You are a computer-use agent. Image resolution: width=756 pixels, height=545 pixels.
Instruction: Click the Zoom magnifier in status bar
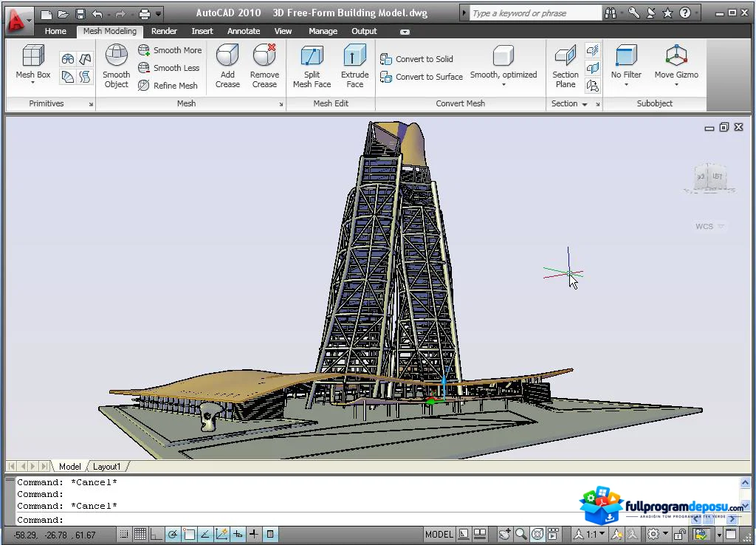[520, 534]
